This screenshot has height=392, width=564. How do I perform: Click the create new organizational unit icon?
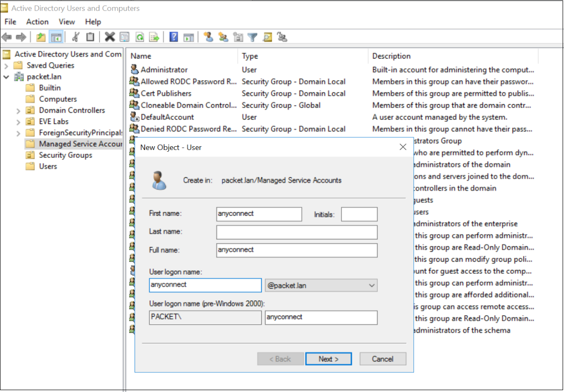[238, 37]
